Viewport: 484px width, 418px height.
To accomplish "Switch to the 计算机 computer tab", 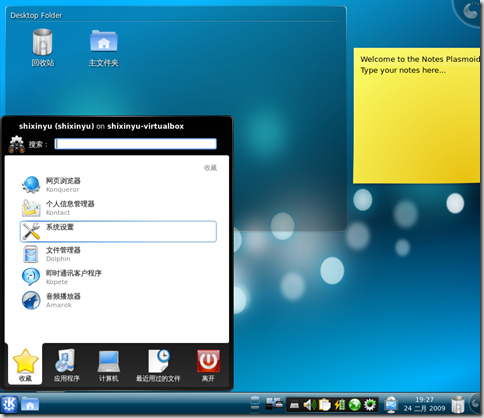I will pyautogui.click(x=108, y=365).
